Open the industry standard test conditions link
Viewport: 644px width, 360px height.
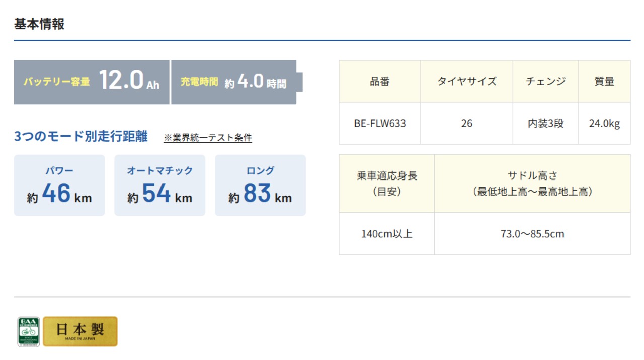coord(208,138)
